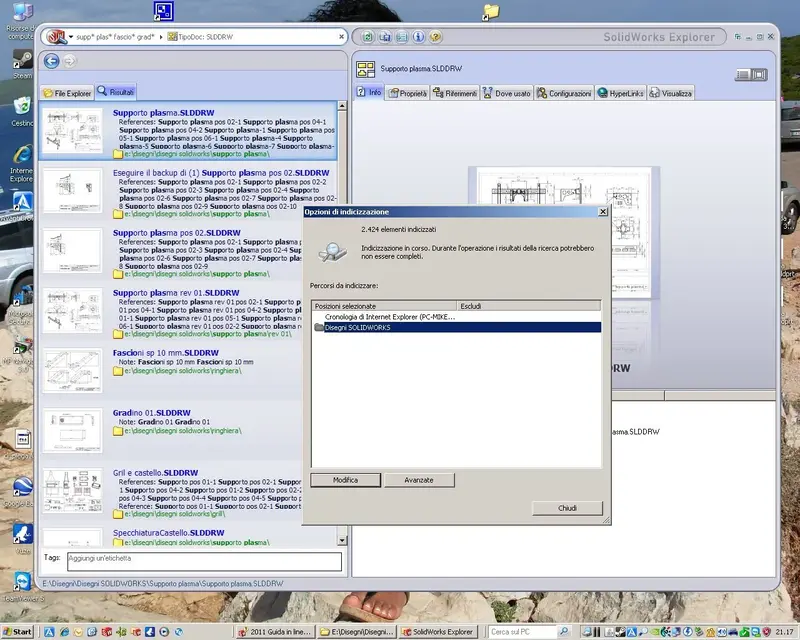The width and height of the screenshot is (800, 640).
Task: Click the taskbar search magnifier icon
Action: click(x=563, y=632)
